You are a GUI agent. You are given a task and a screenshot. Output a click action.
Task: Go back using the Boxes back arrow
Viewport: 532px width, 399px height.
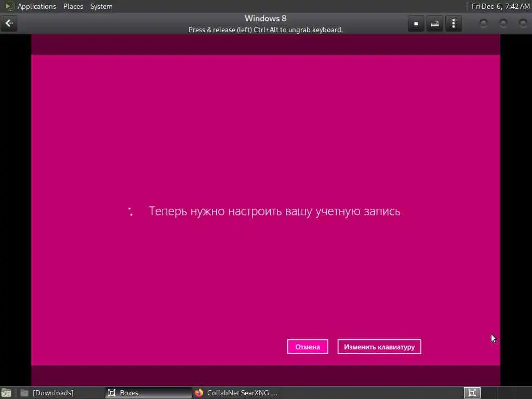pyautogui.click(x=9, y=23)
